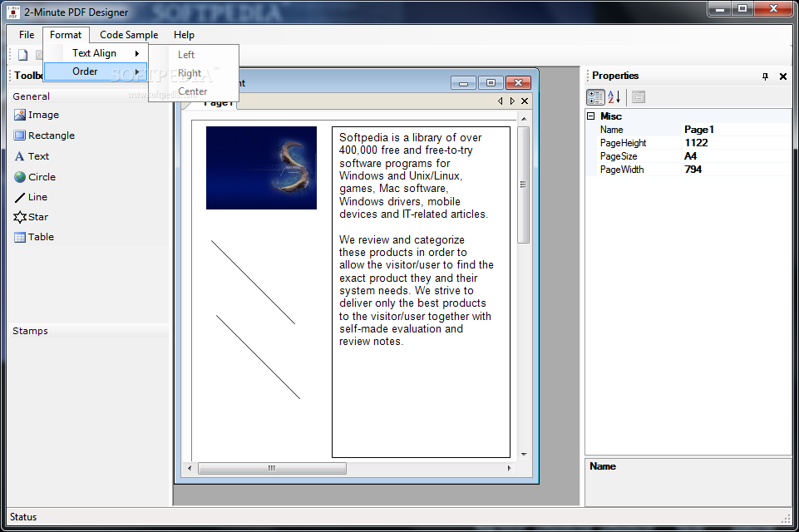Click the vertical scrollbar down arrow
Image resolution: width=799 pixels, height=532 pixels.
[x=523, y=454]
